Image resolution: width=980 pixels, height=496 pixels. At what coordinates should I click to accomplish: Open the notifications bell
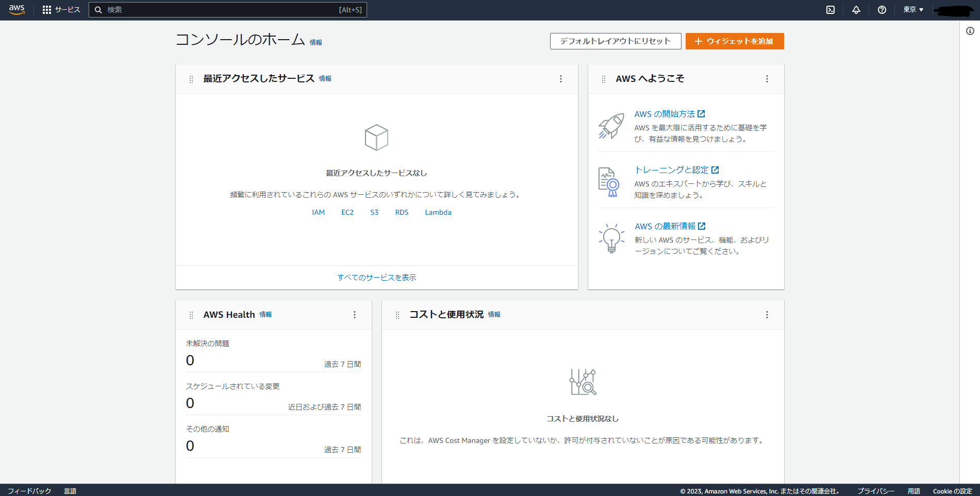(856, 10)
